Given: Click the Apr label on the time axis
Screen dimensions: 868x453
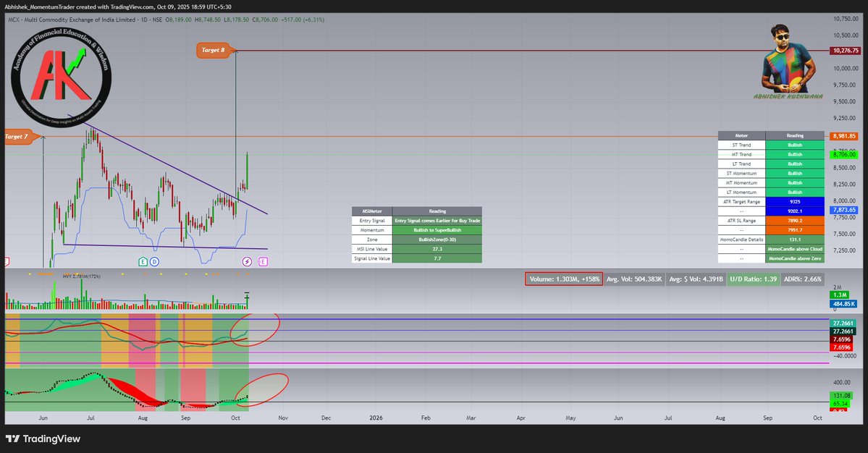Looking at the screenshot, I should coord(521,418).
